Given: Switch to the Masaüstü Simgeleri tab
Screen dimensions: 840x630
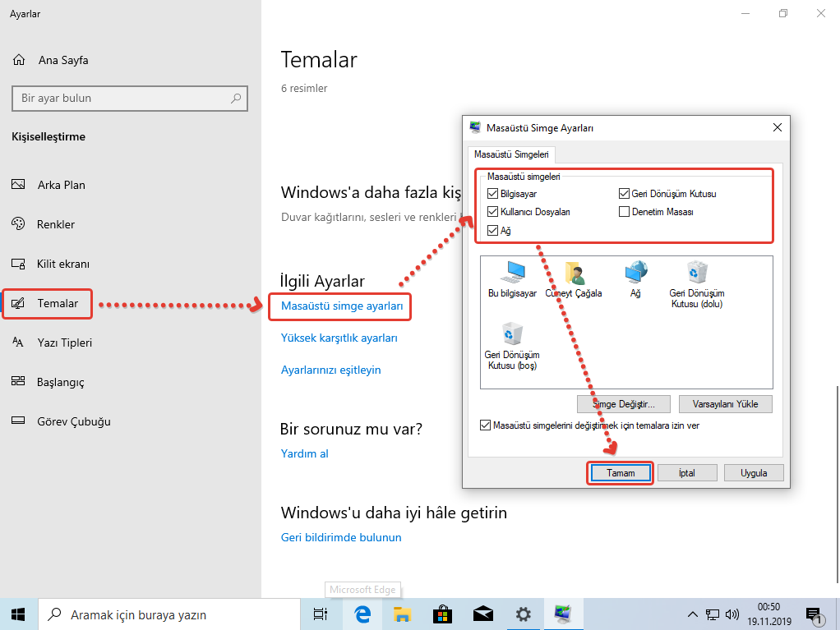Looking at the screenshot, I should click(x=511, y=154).
